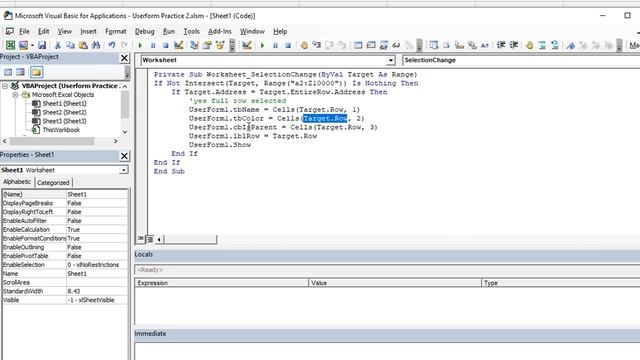Open Project Explorer via toolbar icon
Viewport: 640px width, 360px height.
tap(194, 45)
